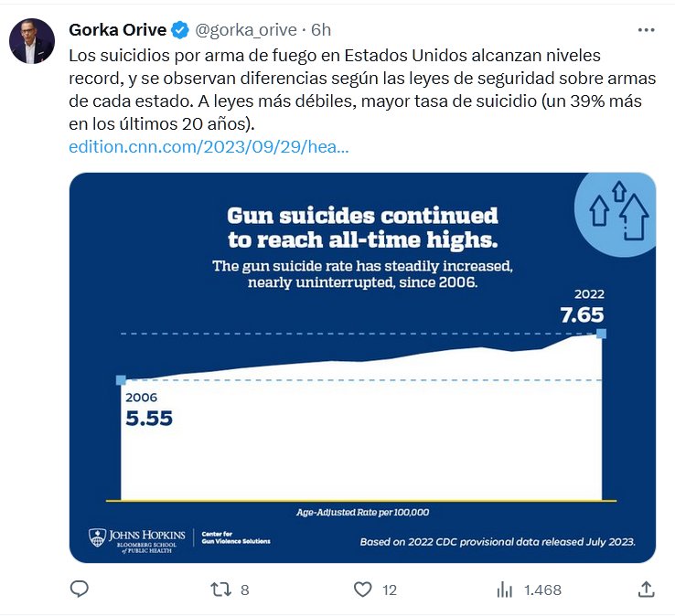The width and height of the screenshot is (675, 616).
Task: Click the retweet count 8
Action: click(x=244, y=590)
